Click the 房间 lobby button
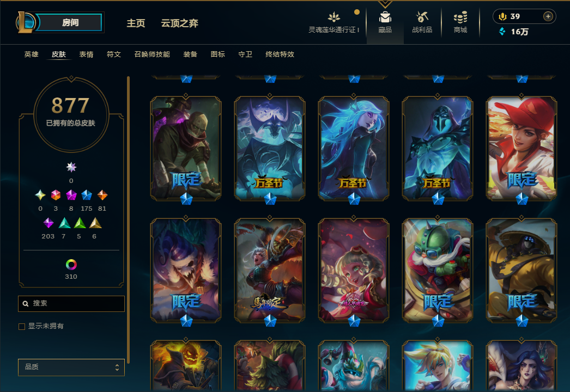 (x=70, y=22)
